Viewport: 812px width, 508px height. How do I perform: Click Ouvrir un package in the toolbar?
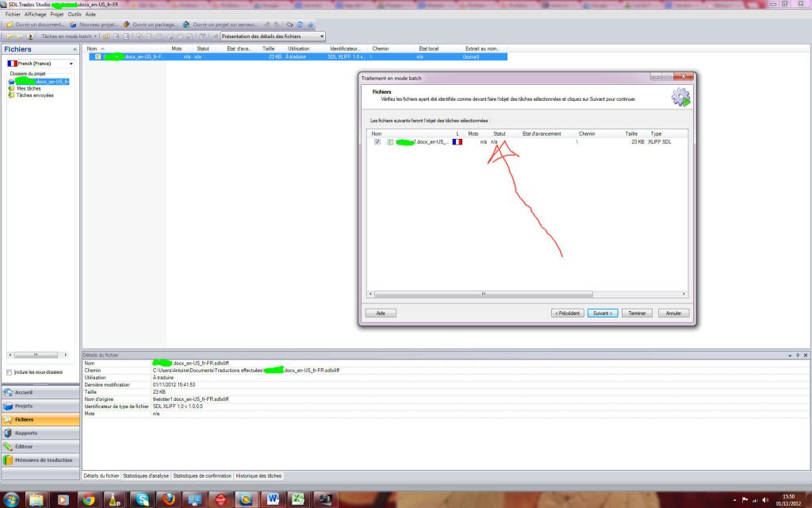pyautogui.click(x=150, y=25)
